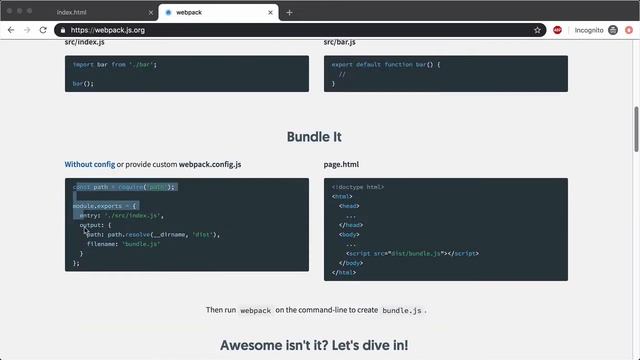Image resolution: width=640 pixels, height=360 pixels.
Task: Click the webpack tab favicon
Action: [168, 13]
